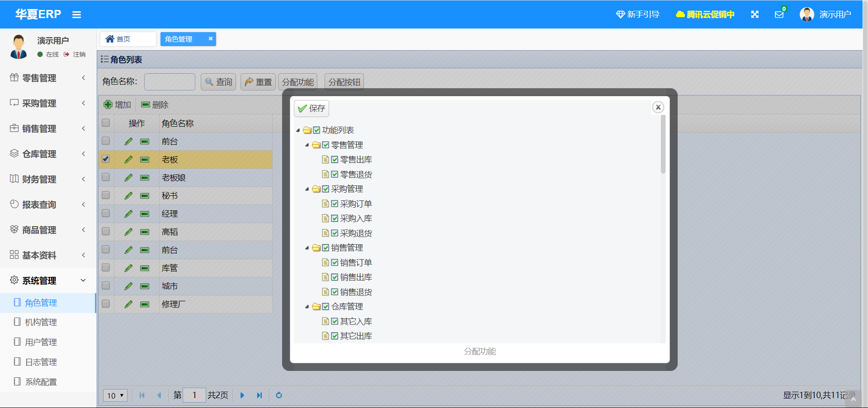Open the 新手引导 diamond icon link

637,14
